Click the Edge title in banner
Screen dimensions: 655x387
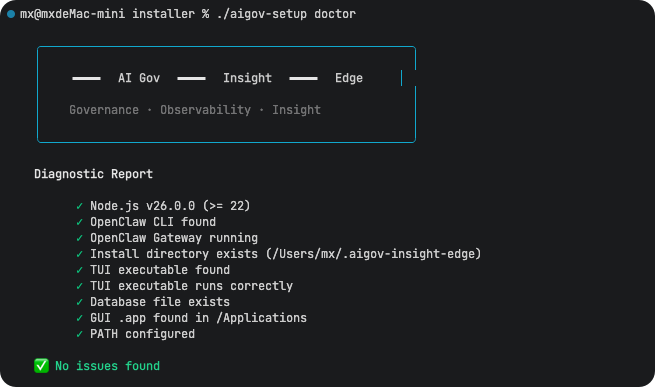(x=349, y=78)
